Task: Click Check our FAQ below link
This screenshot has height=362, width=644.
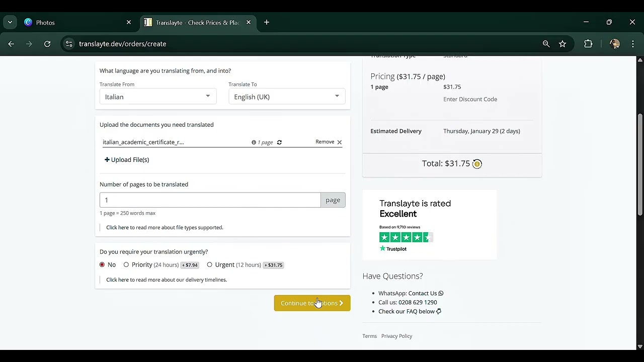Action: tap(410, 311)
